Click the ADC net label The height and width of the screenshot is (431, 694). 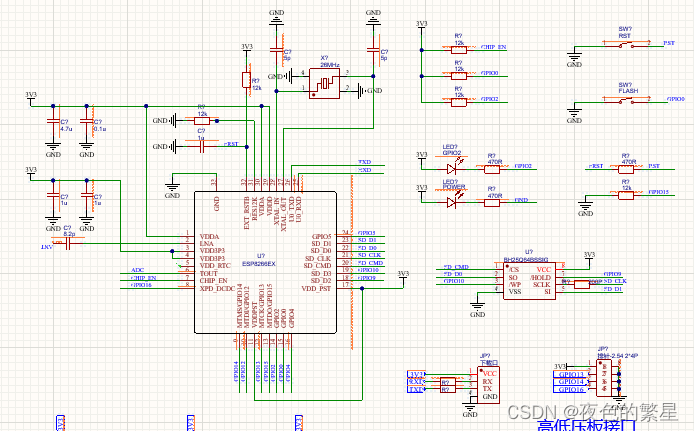point(138,270)
